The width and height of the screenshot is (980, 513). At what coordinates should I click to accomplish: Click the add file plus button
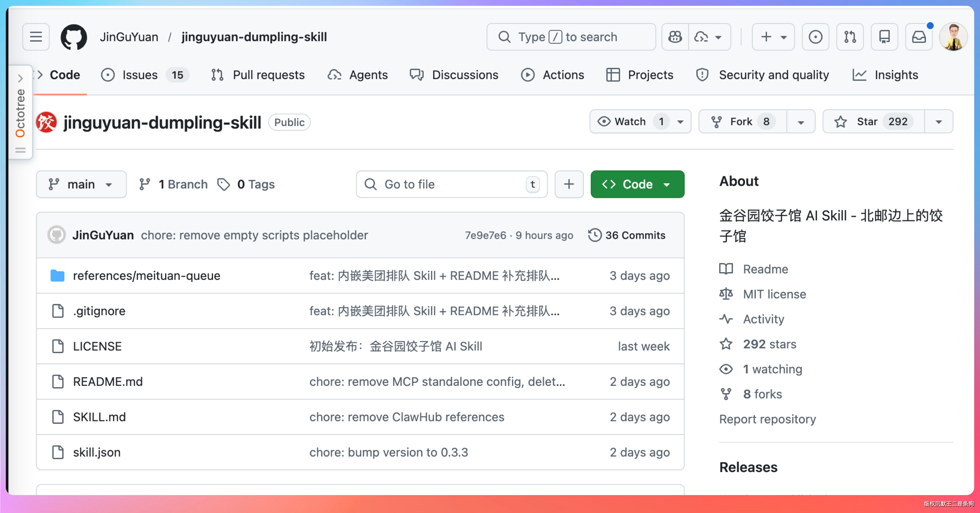pyautogui.click(x=569, y=184)
